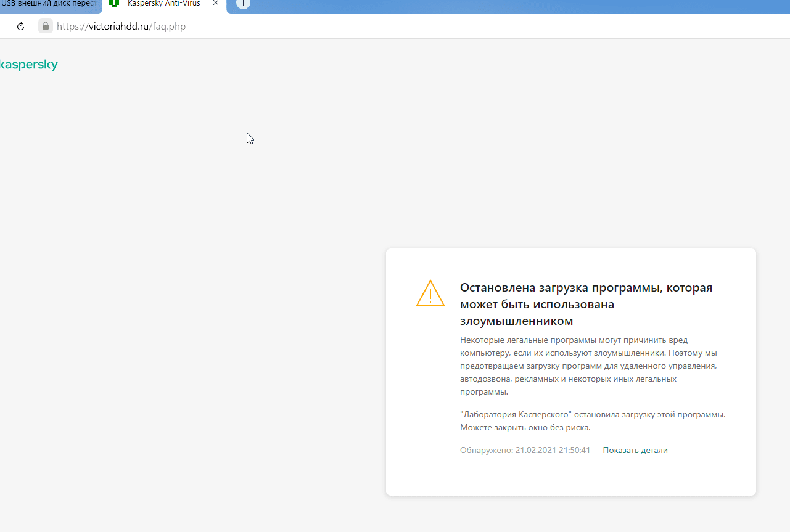This screenshot has width=790, height=532.
Task: Click the green Kaspersky tab favicon
Action: tap(114, 3)
